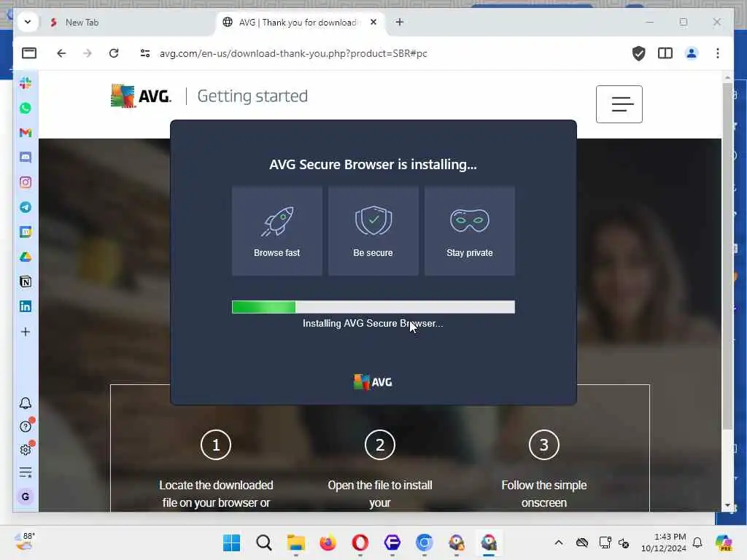Click the G profile icon in sidebar

click(26, 497)
